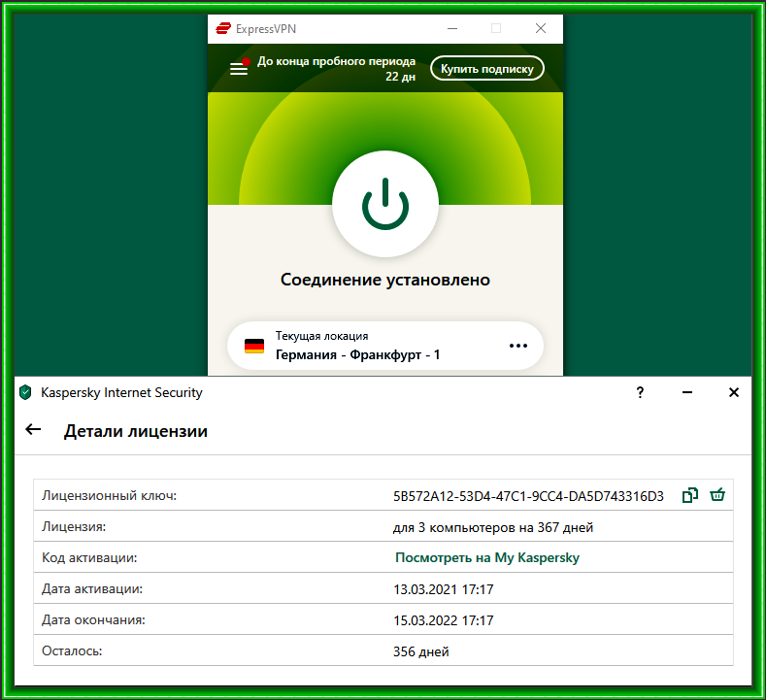Click the Соединение установлено status text
The width and height of the screenshot is (766, 700).
click(x=385, y=280)
